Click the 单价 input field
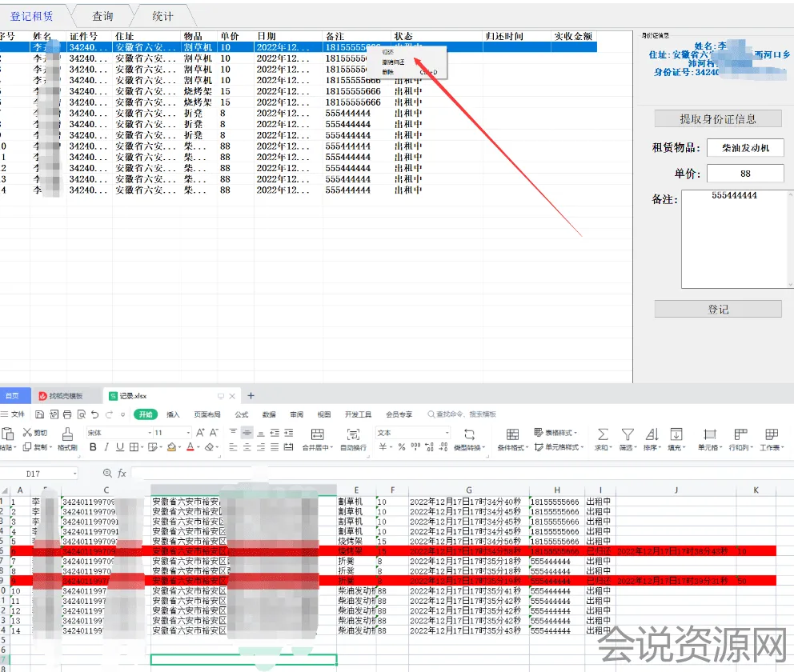 [x=745, y=174]
